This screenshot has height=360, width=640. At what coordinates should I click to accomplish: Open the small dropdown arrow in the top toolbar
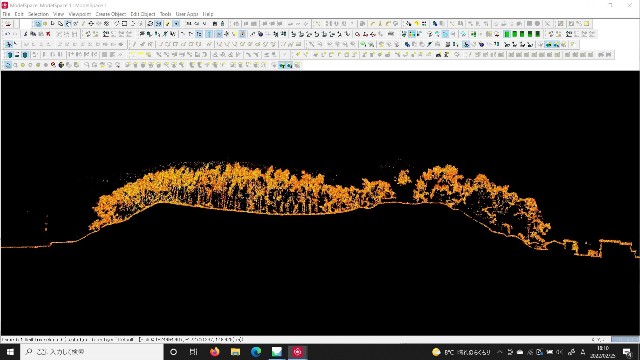click(176, 24)
